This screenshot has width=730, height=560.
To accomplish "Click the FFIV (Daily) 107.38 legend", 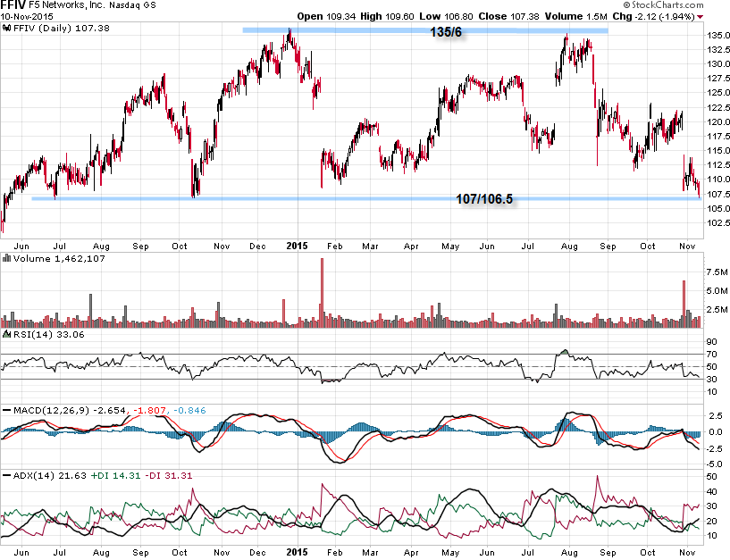I will tap(62, 28).
